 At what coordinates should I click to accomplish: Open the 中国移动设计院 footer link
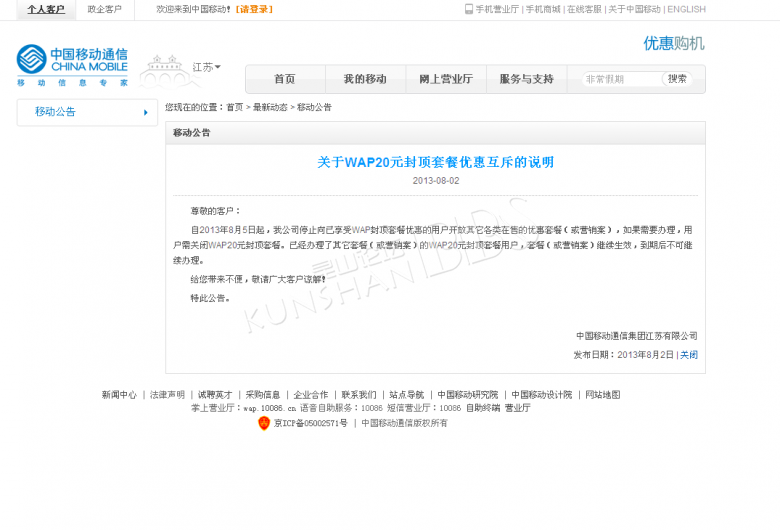coord(542,395)
